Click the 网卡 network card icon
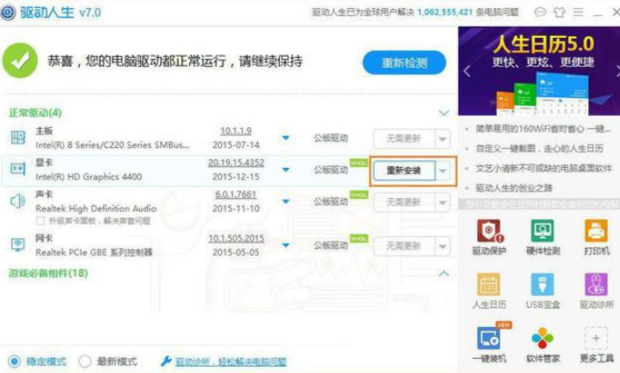The width and height of the screenshot is (620, 373). [x=18, y=244]
